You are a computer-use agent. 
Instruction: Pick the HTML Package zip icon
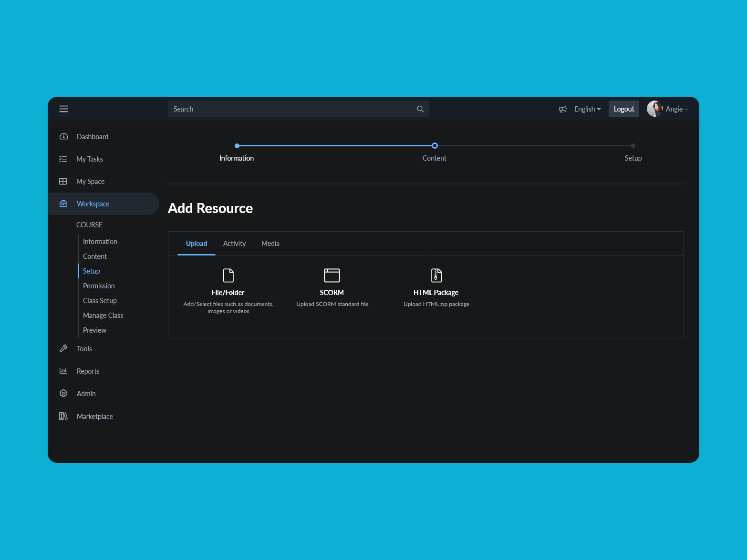[x=436, y=275]
